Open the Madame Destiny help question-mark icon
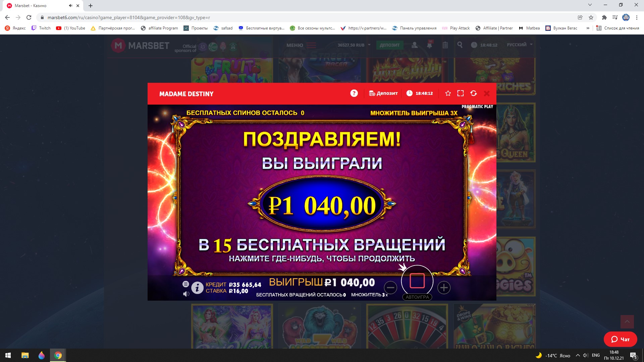644x362 pixels. tap(354, 93)
